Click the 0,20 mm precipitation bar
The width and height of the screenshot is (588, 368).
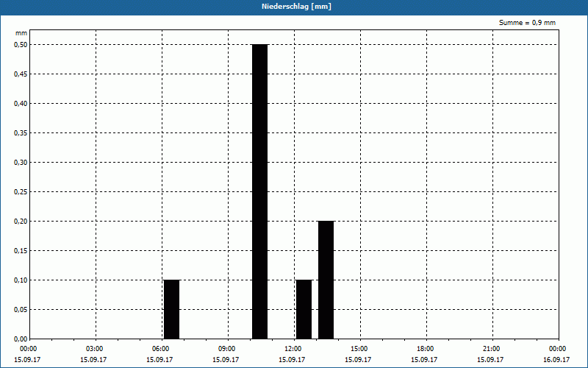(x=326, y=280)
